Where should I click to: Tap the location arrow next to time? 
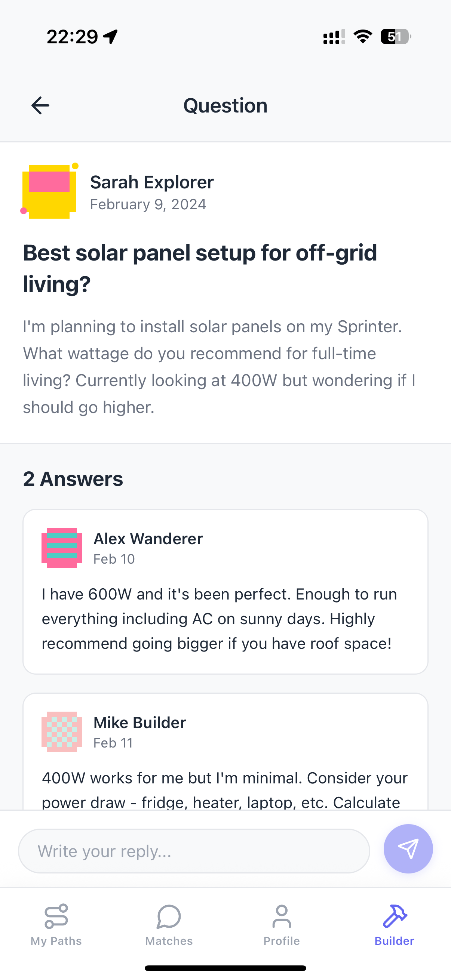111,37
